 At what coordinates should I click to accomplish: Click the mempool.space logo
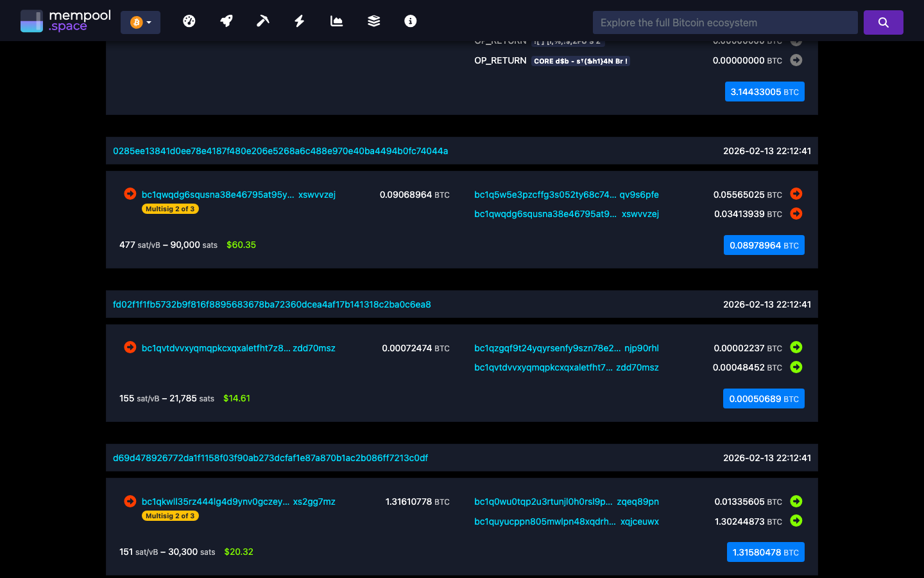[64, 20]
